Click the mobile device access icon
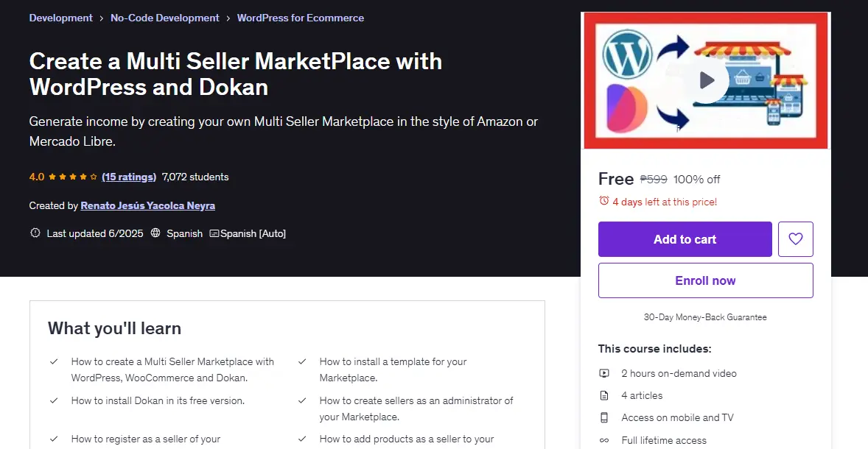 pyautogui.click(x=604, y=417)
